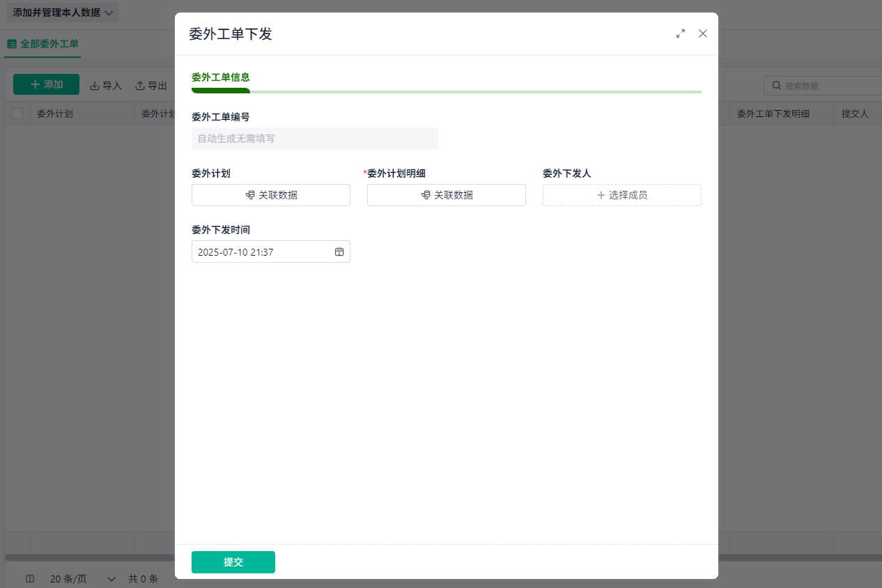Click 关联数据 under 委外计划明细
The height and width of the screenshot is (588, 882).
[447, 195]
